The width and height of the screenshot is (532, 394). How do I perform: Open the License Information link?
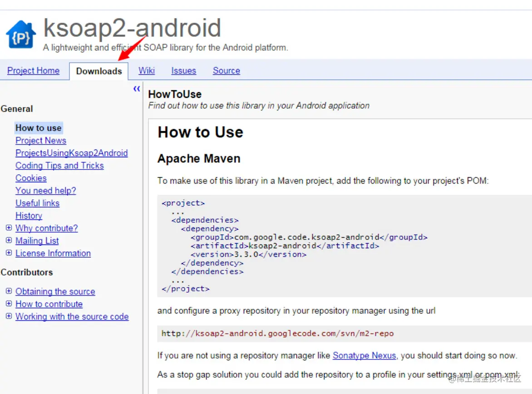pos(53,254)
